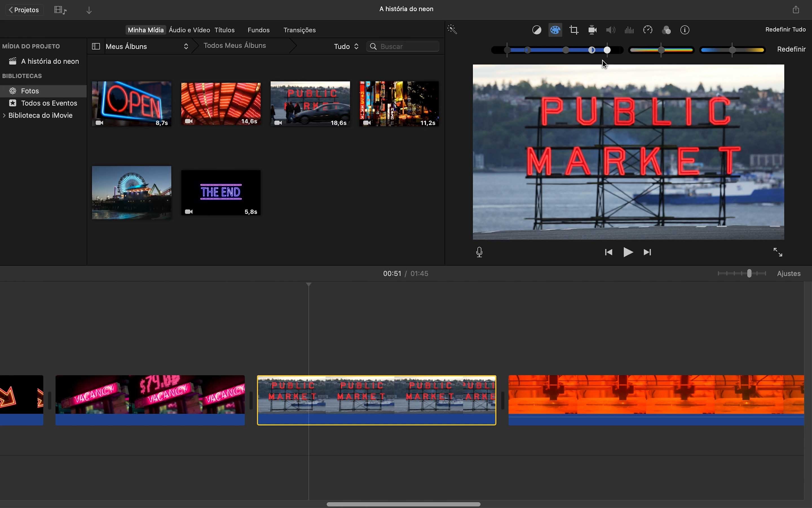The width and height of the screenshot is (812, 508).
Task: Open the volume controls icon
Action: 611,30
